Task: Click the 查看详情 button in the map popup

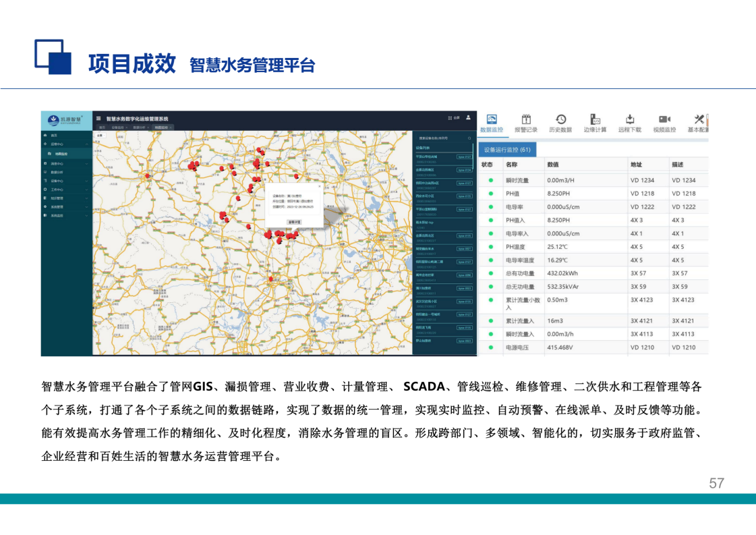Action: point(294,221)
